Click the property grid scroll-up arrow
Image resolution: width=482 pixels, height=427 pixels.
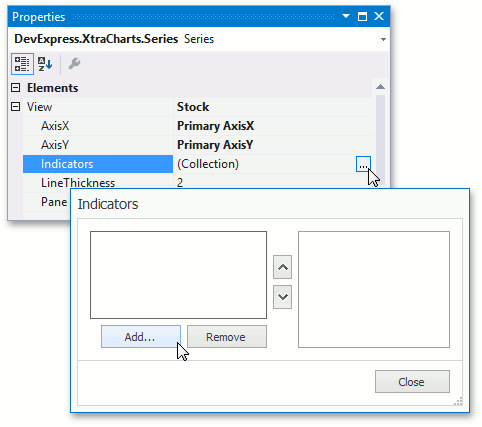click(x=380, y=87)
